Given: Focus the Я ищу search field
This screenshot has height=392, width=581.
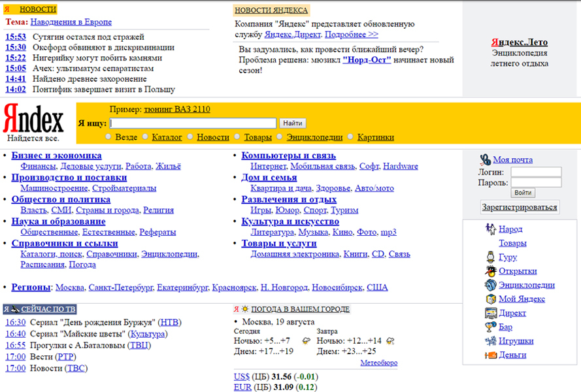Looking at the screenshot, I should coord(193,123).
